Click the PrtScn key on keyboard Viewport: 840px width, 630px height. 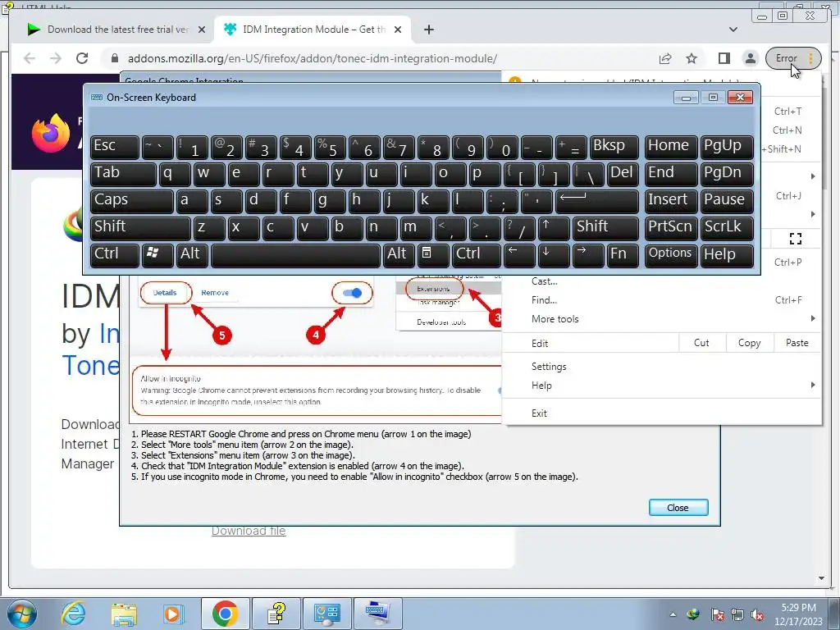pos(671,228)
